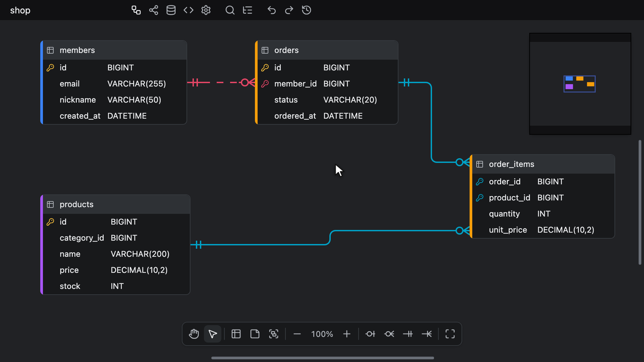Zoom in with the plus button
Viewport: 644px width, 362px height.
click(347, 334)
